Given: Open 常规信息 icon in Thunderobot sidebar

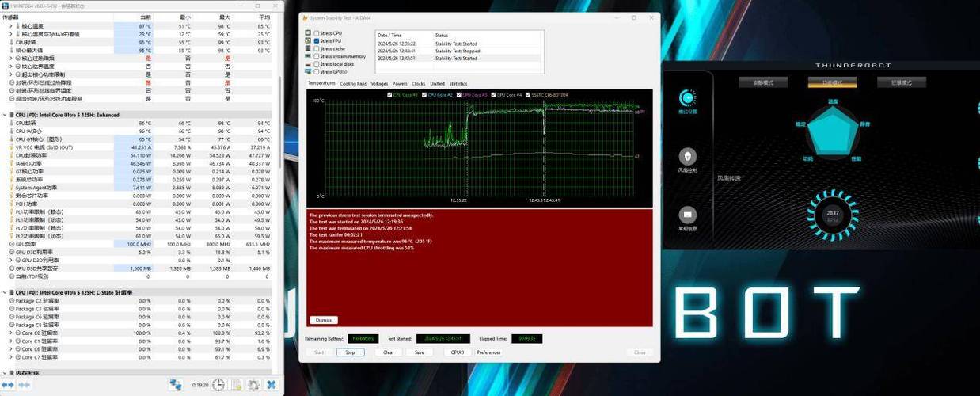Looking at the screenshot, I should [687, 215].
